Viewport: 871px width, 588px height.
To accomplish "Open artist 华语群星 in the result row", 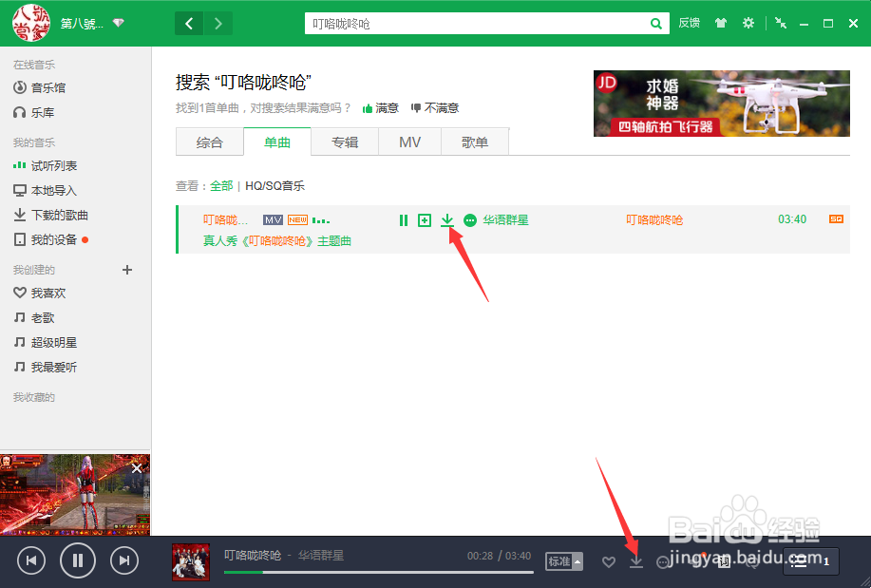I will (505, 220).
